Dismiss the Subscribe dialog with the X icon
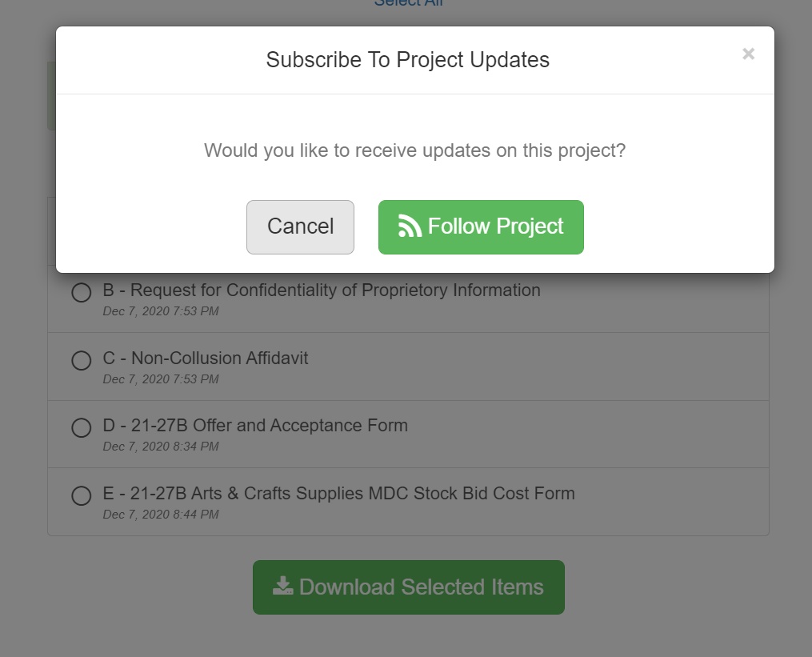Image resolution: width=812 pixels, height=657 pixels. click(748, 54)
